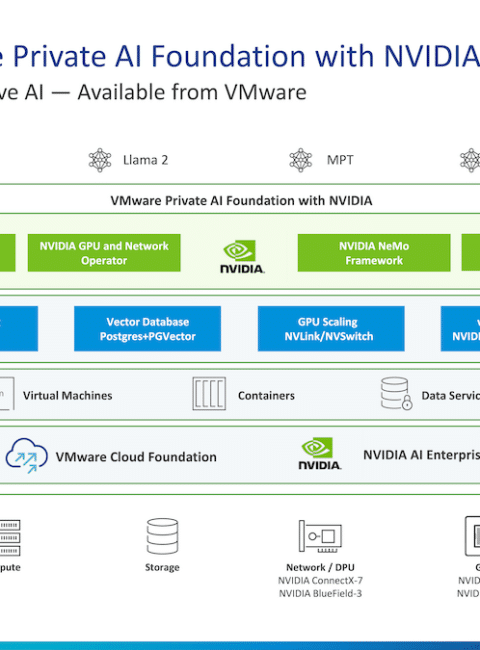Click the Network / DPU card icon

coord(320,536)
